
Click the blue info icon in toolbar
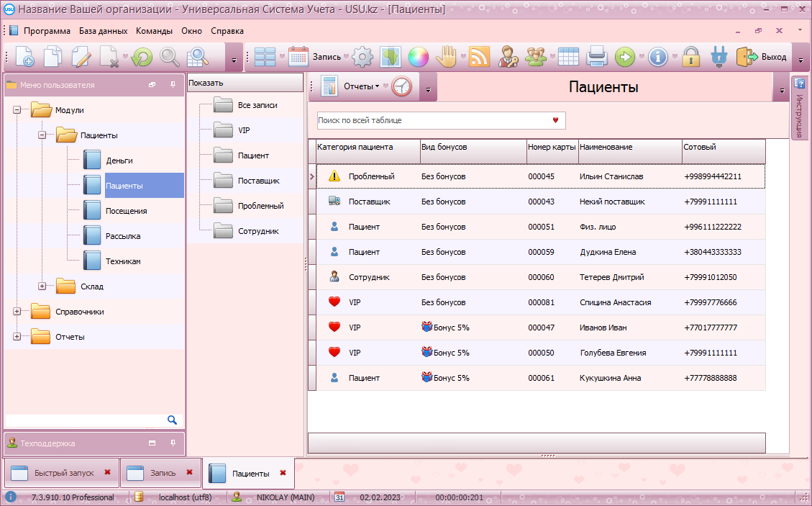tap(657, 57)
